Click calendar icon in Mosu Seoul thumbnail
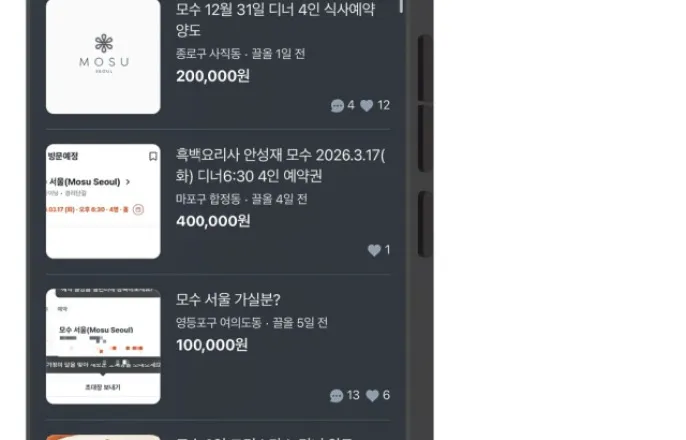The image size is (686, 440). click(x=138, y=210)
